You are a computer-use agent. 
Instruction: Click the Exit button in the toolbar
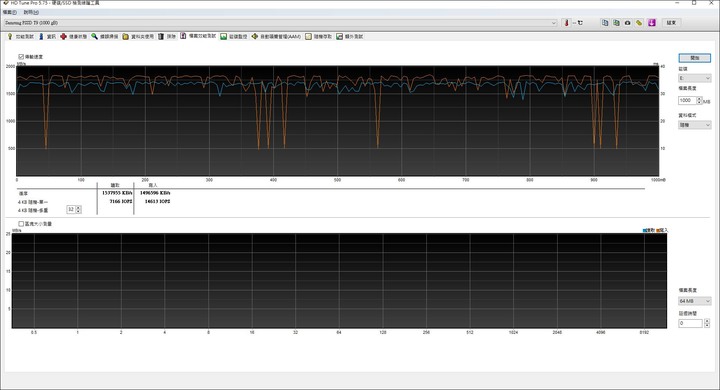pos(671,23)
